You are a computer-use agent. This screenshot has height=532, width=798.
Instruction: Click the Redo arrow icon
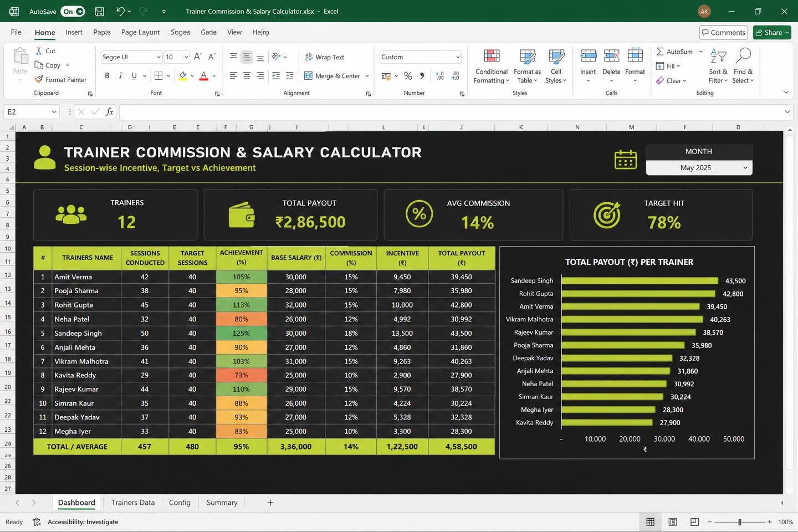tap(144, 11)
